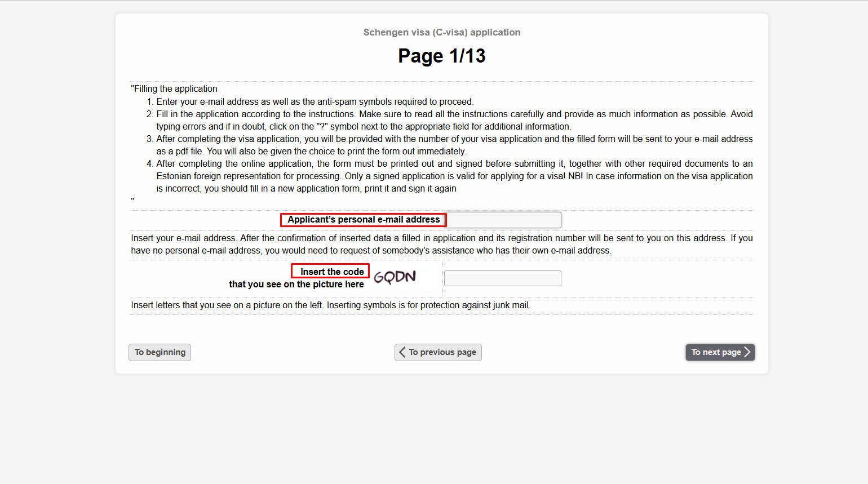The image size is (868, 484).
Task: Click 'Schengen visa (C-visa) application' title text
Action: [x=442, y=32]
